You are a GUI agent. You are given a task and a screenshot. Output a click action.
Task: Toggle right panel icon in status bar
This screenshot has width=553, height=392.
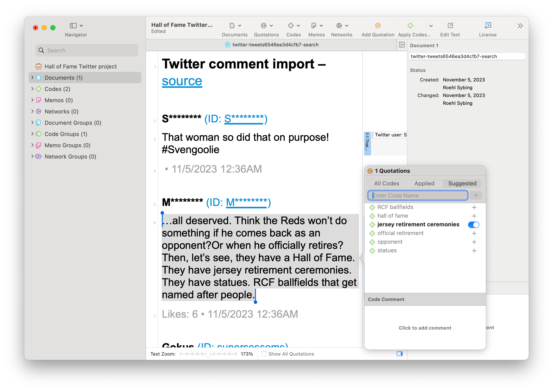tap(399, 354)
